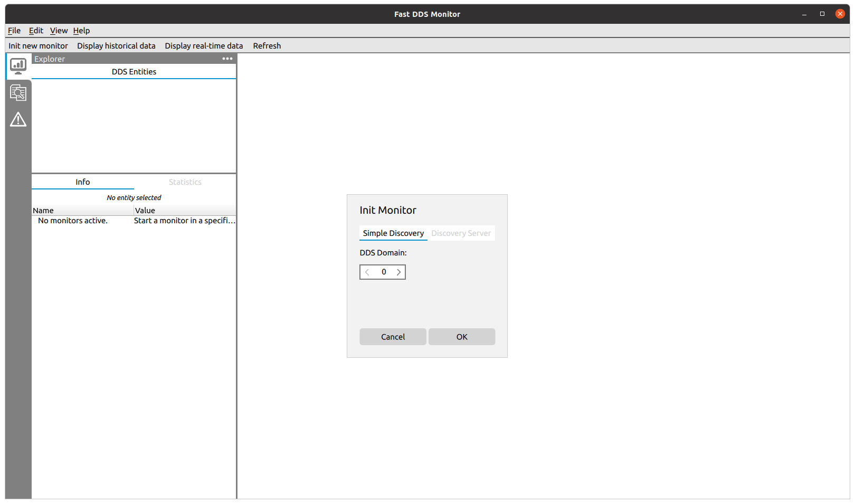Image resolution: width=855 pixels, height=504 pixels.
Task: Confirm Init Monitor with OK
Action: [462, 337]
